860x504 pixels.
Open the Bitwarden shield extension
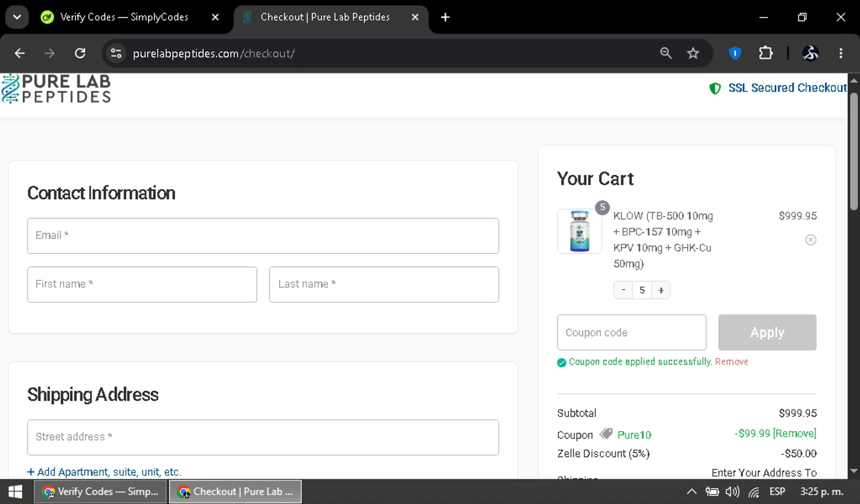click(735, 53)
